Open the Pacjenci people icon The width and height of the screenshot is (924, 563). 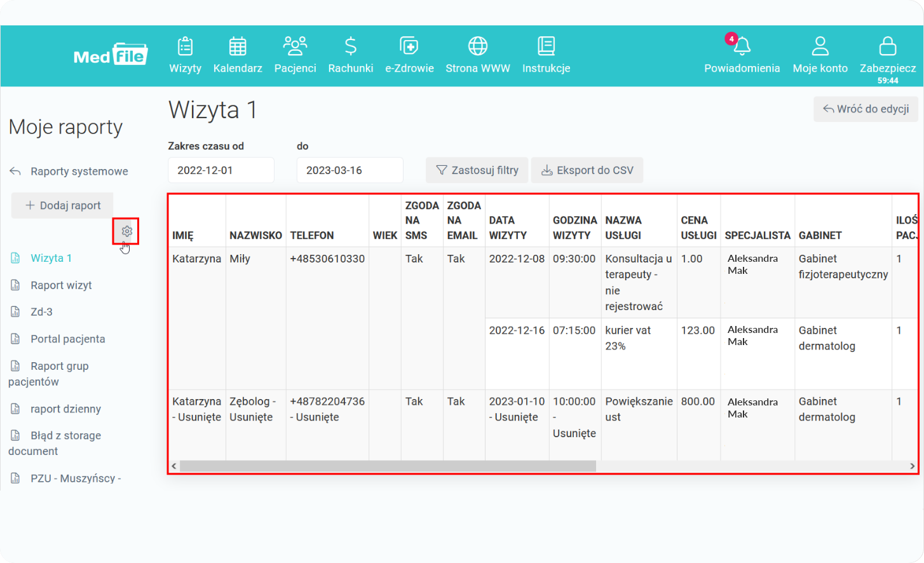point(295,46)
